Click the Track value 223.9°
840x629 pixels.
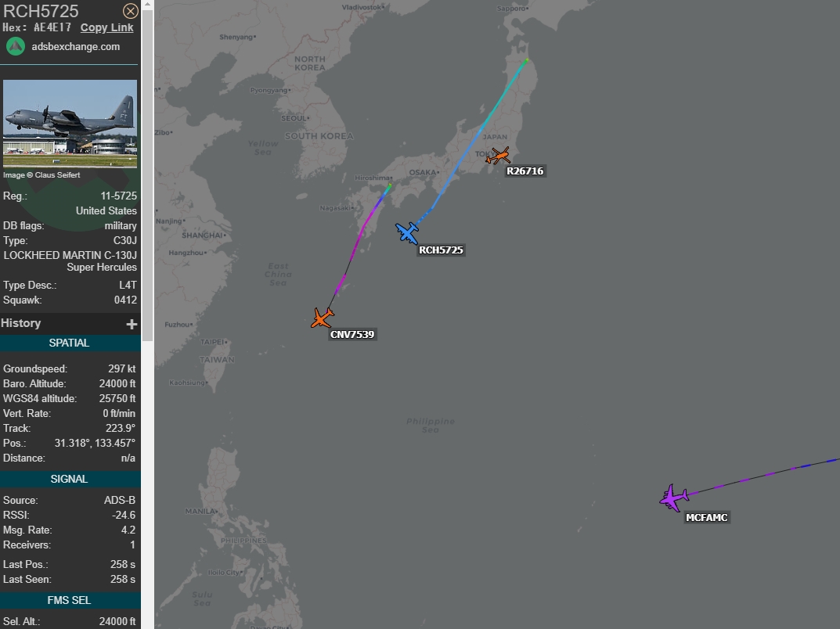(121, 428)
